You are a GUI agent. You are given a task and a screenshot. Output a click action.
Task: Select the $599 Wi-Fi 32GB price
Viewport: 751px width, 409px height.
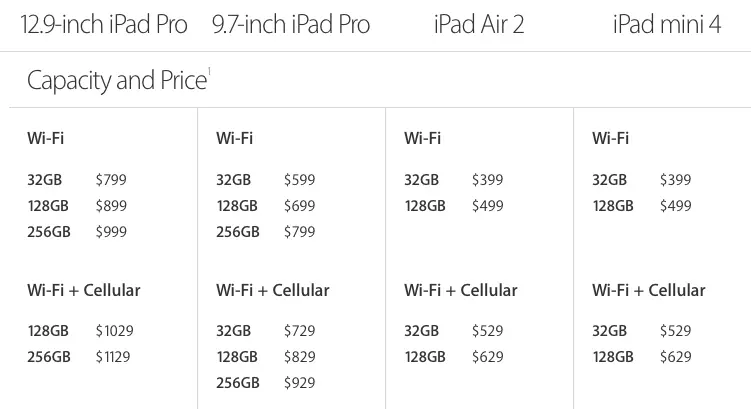[x=299, y=180]
